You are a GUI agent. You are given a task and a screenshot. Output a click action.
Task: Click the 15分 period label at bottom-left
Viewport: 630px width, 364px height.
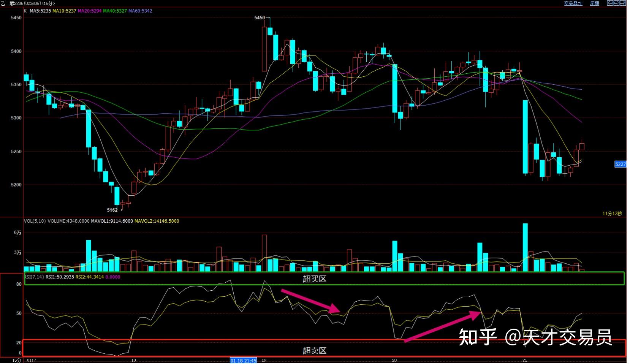coord(17,360)
